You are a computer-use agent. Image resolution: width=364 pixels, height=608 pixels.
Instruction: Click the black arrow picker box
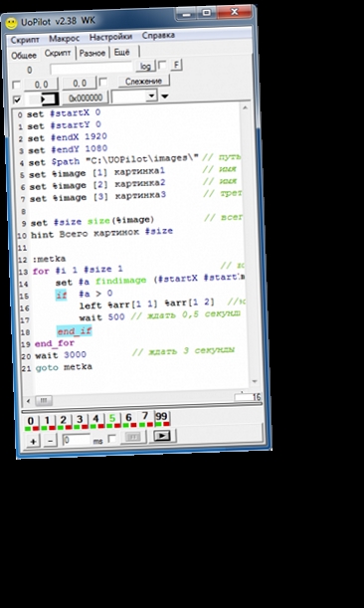click(x=50, y=100)
